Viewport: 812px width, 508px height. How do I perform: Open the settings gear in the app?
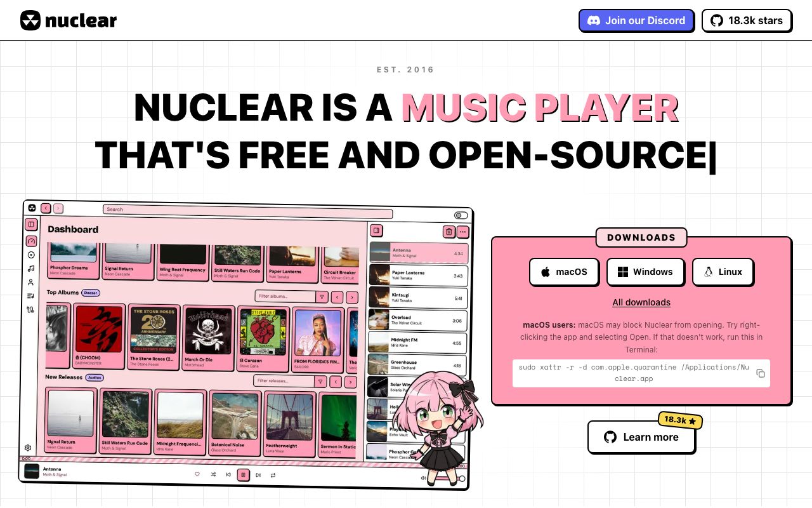pos(28,448)
